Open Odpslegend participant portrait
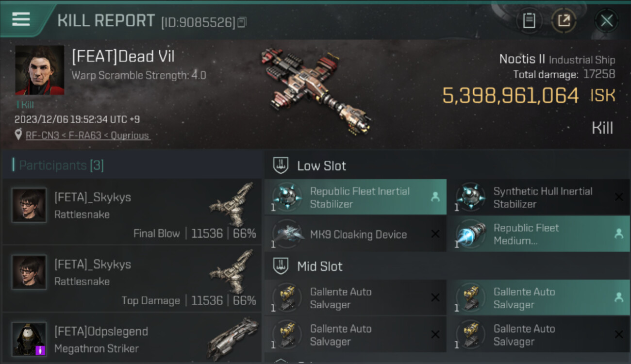Image resolution: width=631 pixels, height=364 pixels. coord(29,339)
